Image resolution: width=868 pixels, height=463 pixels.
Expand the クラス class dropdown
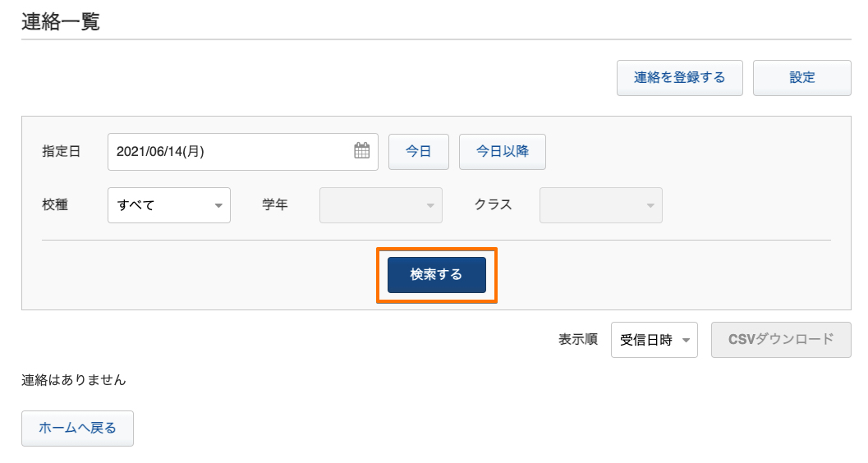pos(600,205)
